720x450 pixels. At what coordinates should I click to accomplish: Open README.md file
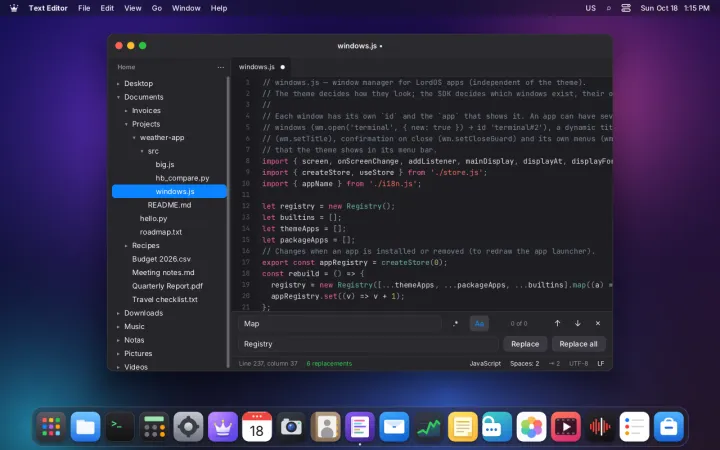169,205
